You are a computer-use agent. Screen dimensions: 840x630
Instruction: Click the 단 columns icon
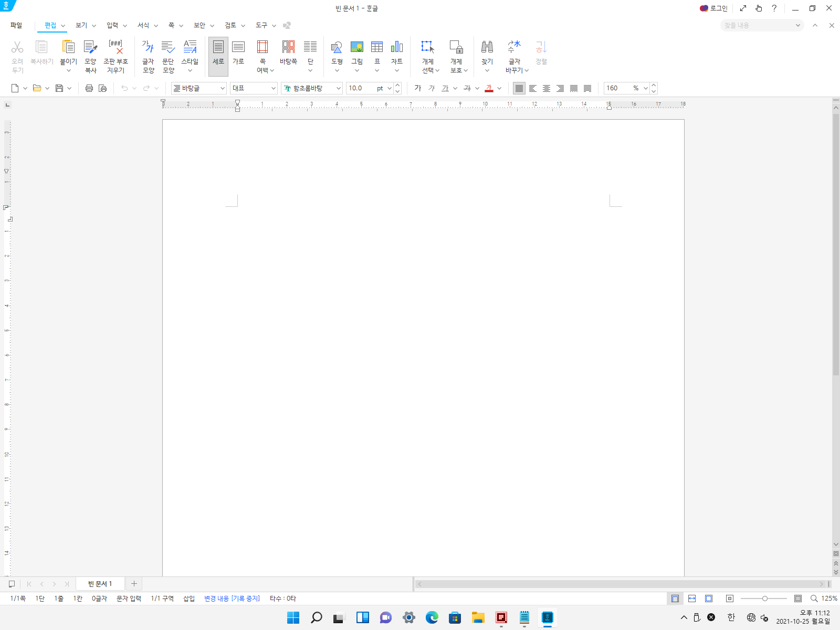click(x=310, y=47)
